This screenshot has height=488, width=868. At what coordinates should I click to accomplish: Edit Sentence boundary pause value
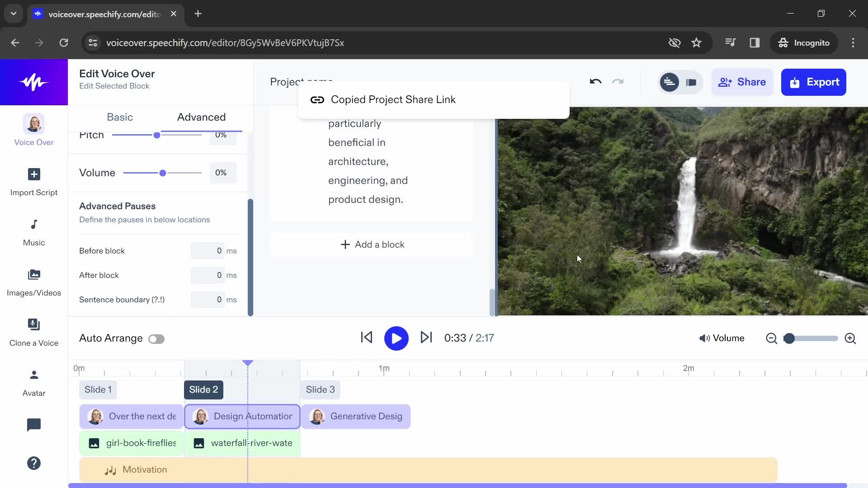point(208,300)
